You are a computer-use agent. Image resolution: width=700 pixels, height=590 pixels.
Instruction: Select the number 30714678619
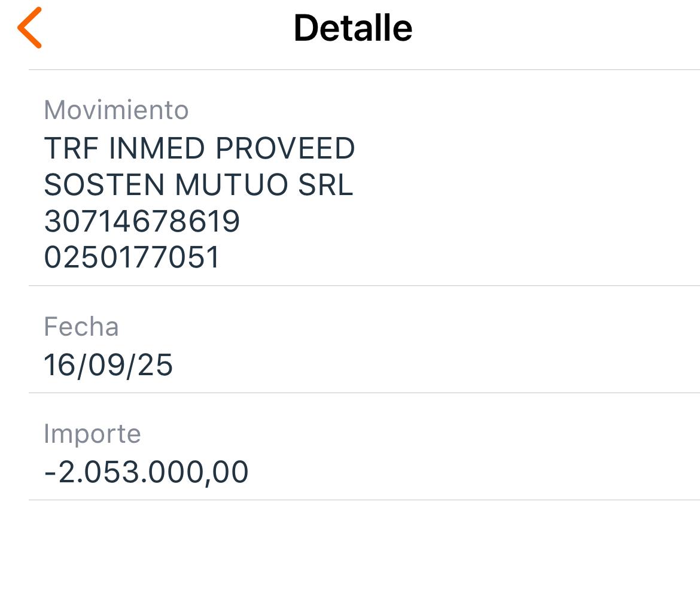coord(142,221)
